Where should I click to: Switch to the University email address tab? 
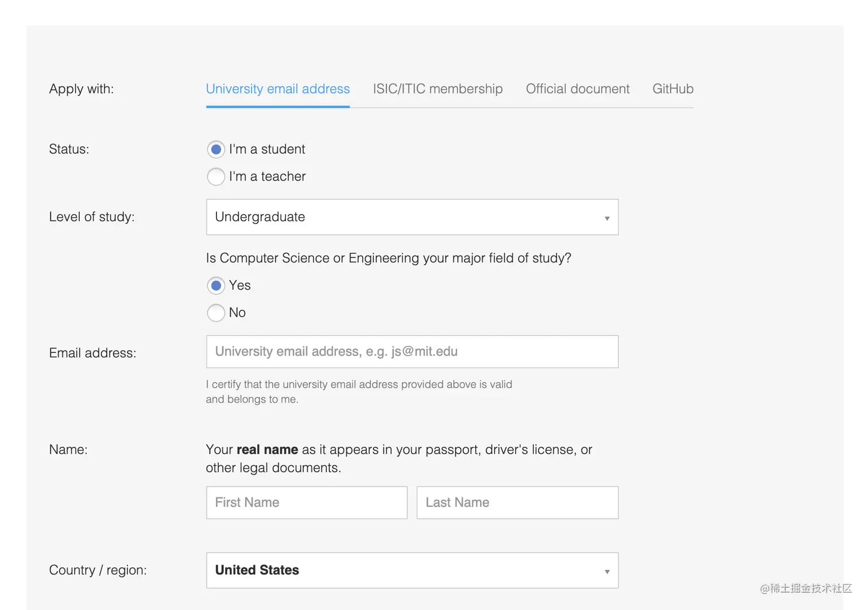pos(278,89)
